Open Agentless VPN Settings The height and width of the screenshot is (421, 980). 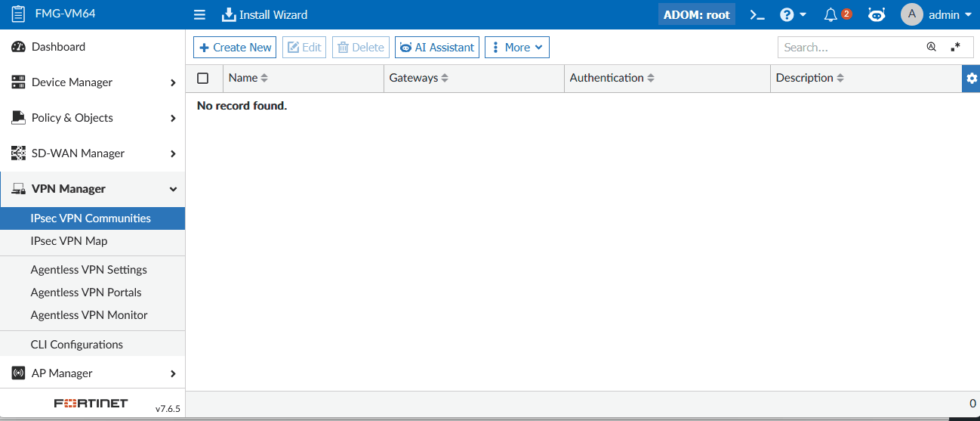pos(92,270)
